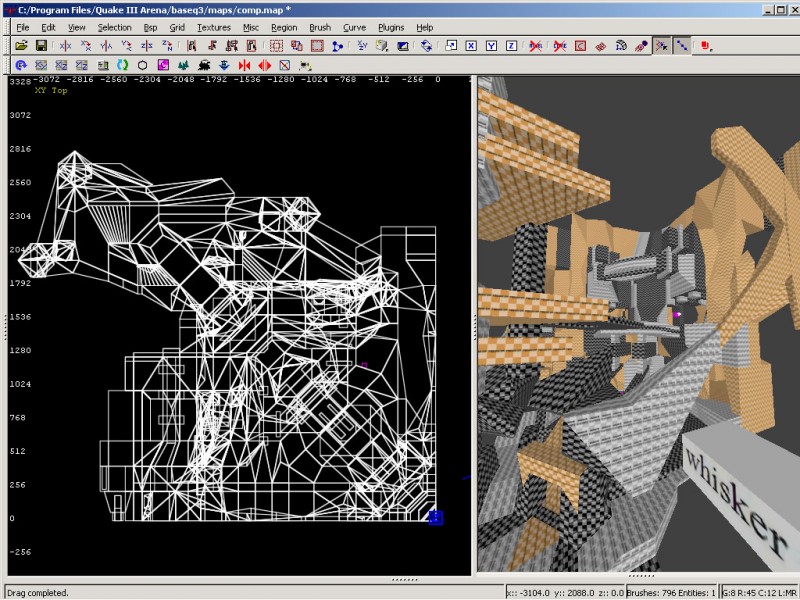Click the red inward-pointing arrows icon

coord(244,65)
